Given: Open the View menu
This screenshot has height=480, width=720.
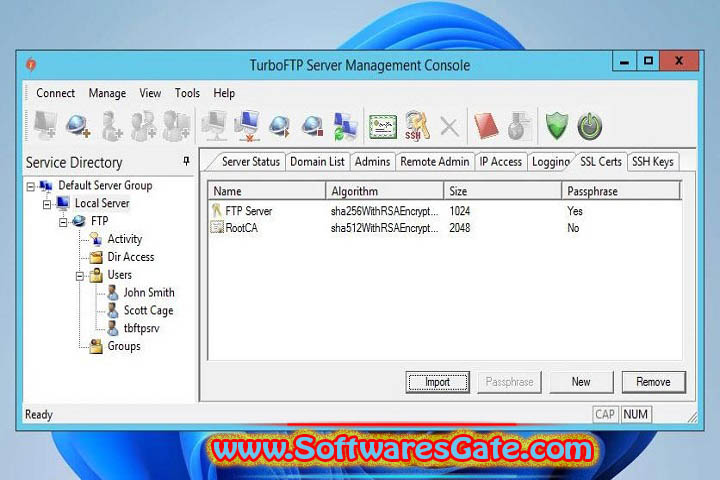Looking at the screenshot, I should [150, 93].
